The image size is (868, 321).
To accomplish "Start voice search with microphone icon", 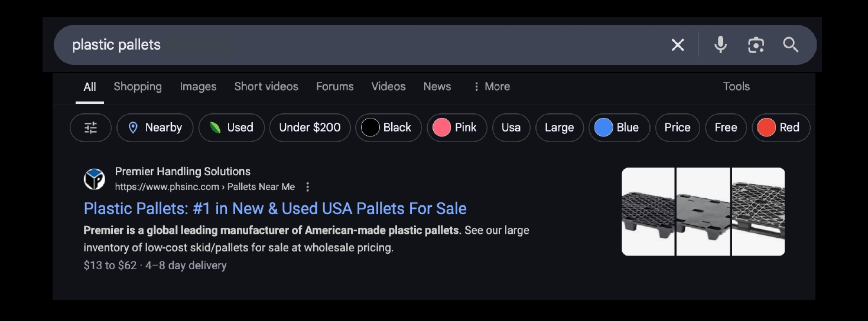I will (720, 45).
